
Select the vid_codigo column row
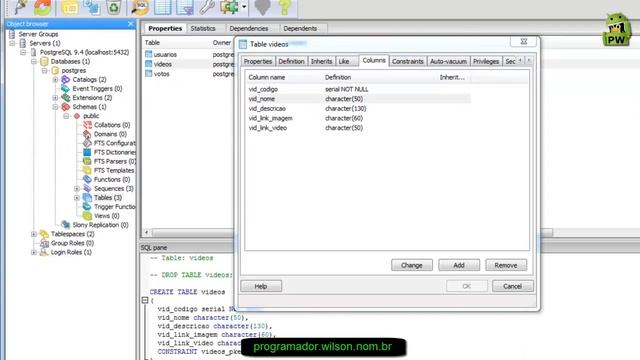[359, 89]
